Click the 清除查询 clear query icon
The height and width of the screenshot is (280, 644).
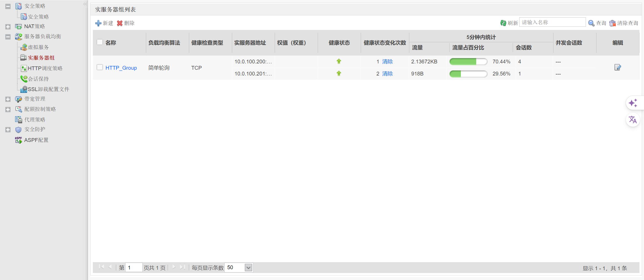[612, 23]
